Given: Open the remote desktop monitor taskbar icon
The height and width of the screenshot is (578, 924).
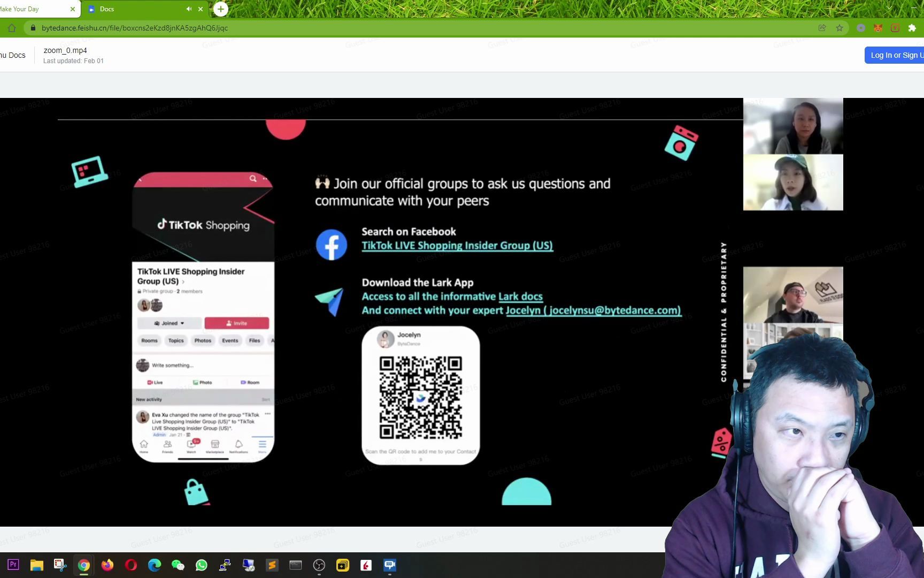Looking at the screenshot, I should click(249, 565).
